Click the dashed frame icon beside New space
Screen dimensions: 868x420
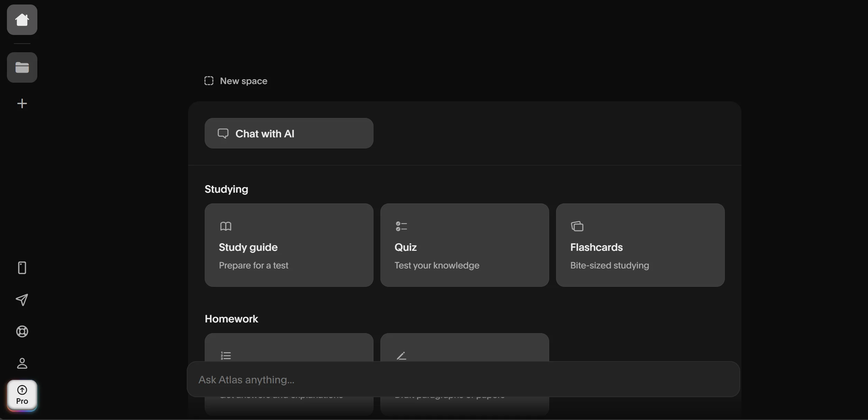[x=209, y=81]
